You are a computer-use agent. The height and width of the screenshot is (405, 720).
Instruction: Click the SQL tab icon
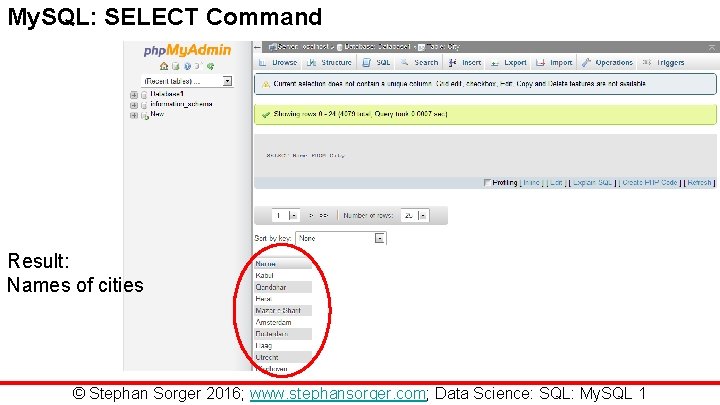[x=366, y=62]
